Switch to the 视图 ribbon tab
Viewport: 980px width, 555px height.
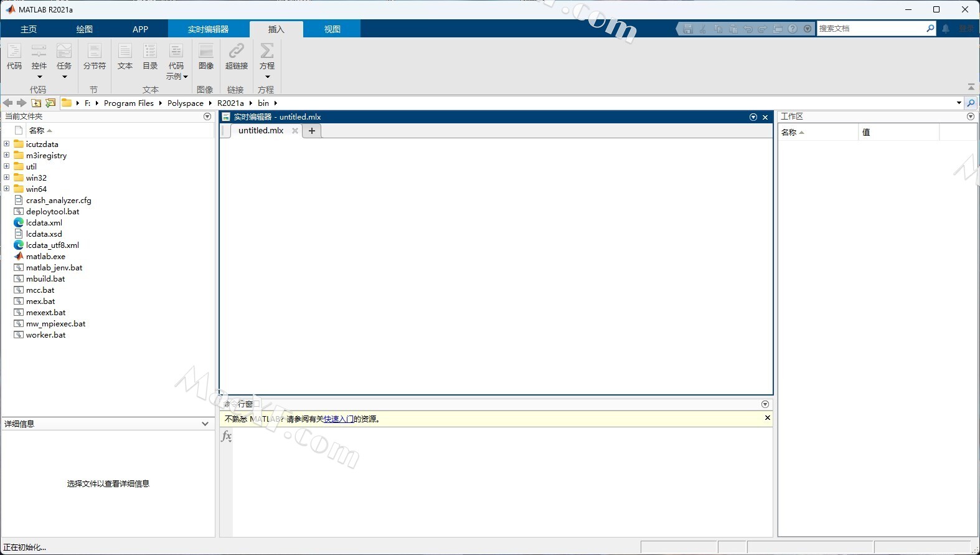(x=332, y=29)
